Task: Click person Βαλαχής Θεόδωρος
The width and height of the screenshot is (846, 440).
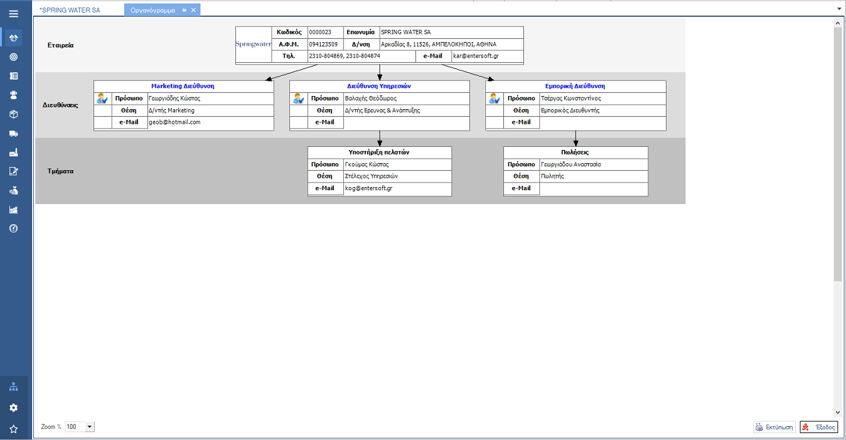Action: coord(371,99)
